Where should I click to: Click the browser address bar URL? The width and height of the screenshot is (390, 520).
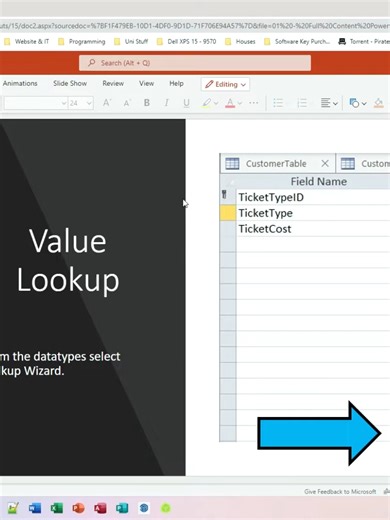click(x=195, y=25)
